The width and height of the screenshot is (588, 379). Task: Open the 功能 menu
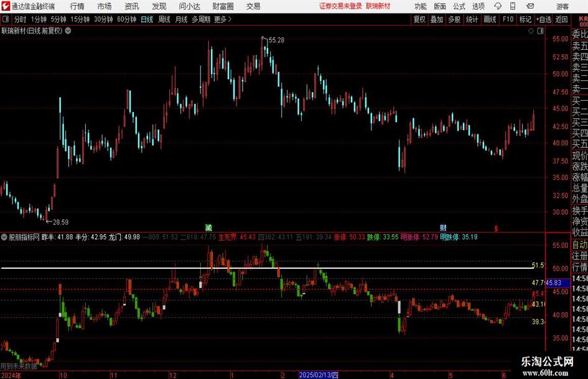(x=421, y=6)
